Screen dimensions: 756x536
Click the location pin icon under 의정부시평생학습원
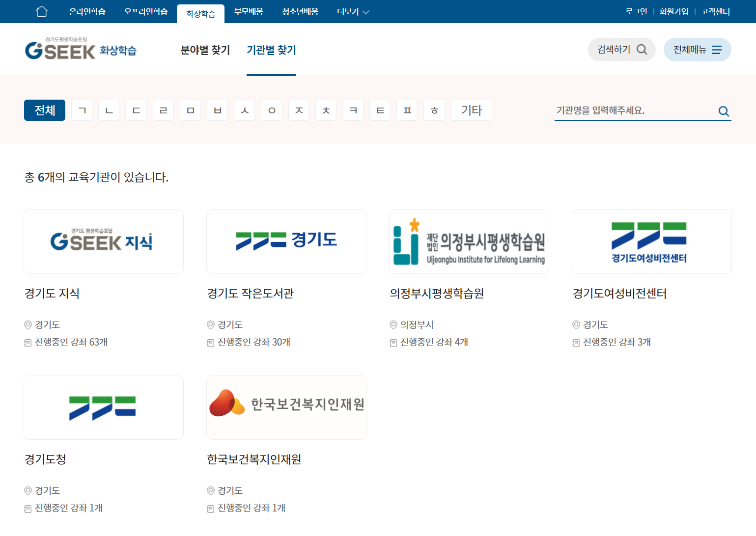[392, 324]
